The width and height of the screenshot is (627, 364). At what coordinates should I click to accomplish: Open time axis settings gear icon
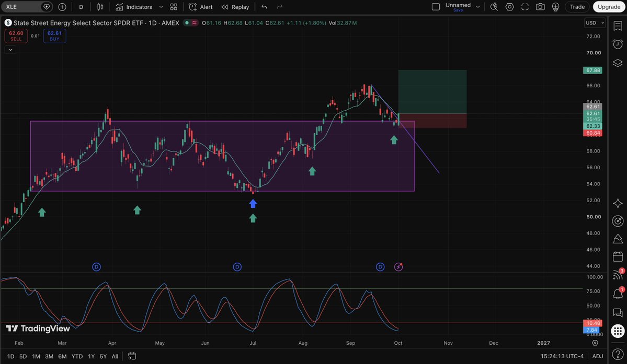[595, 343]
